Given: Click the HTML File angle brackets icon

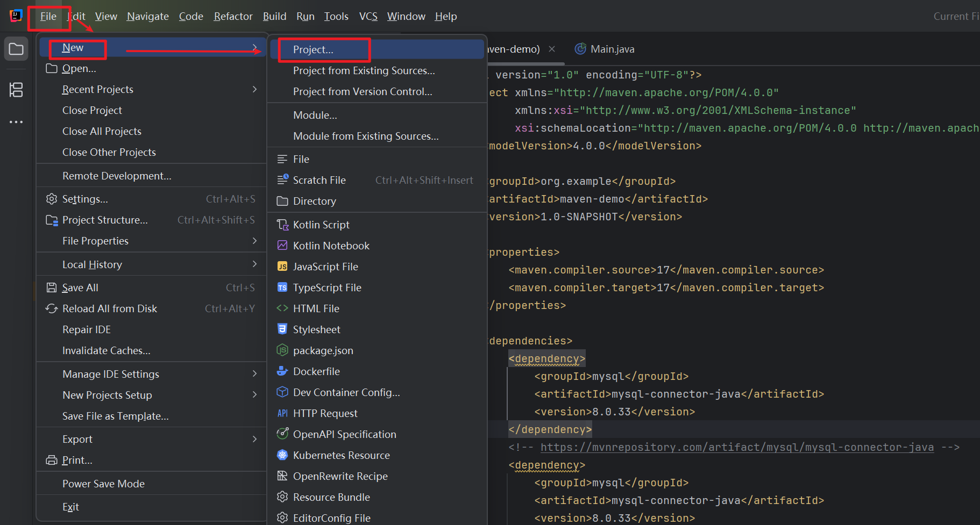Looking at the screenshot, I should 282,308.
